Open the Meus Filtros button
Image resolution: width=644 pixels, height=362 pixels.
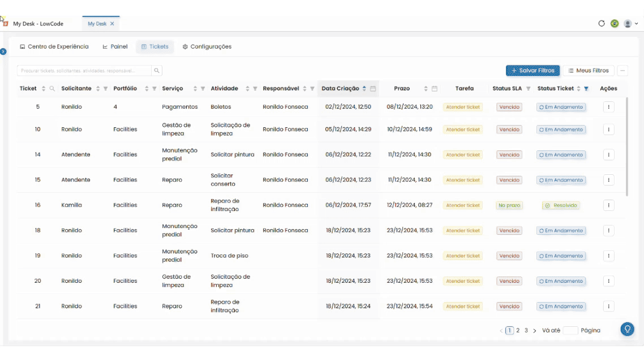pyautogui.click(x=589, y=71)
